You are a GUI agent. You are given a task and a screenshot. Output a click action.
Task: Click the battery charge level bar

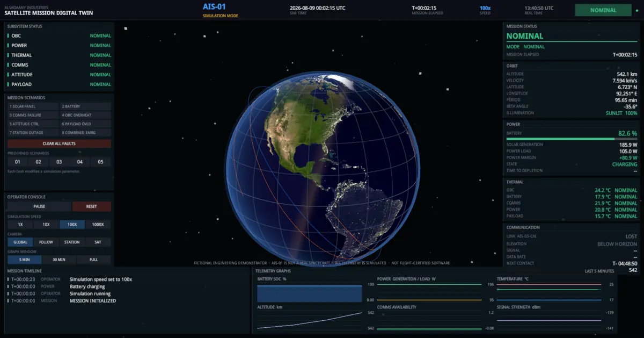point(572,139)
